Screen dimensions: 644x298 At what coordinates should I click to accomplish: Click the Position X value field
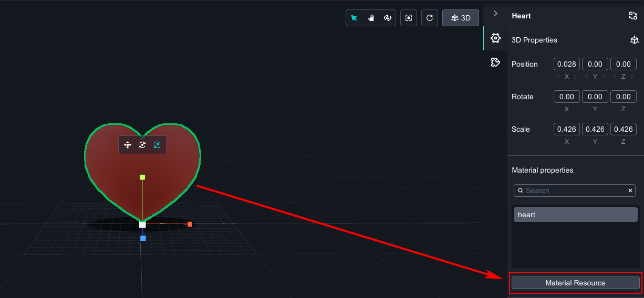tap(567, 64)
